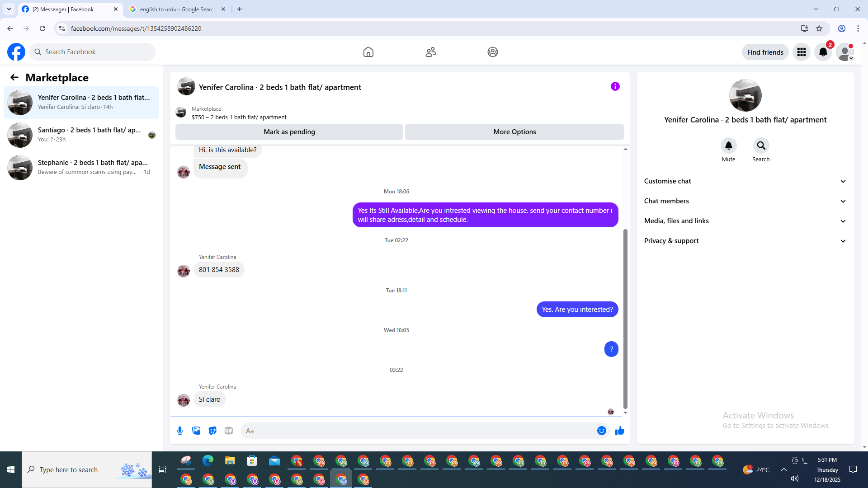The height and width of the screenshot is (488, 868).
Task: Click the Sí claro message bubble
Action: coord(210,399)
